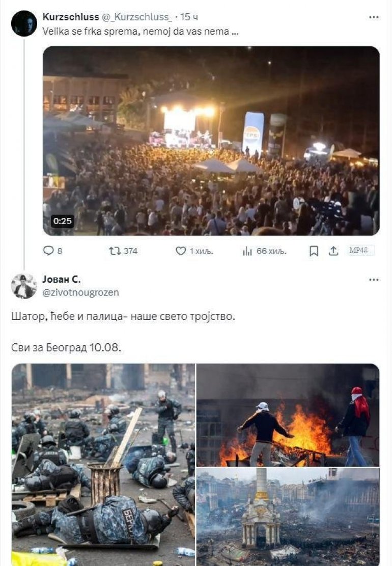Open the photo of the smoky monument square
The height and width of the screenshot is (566, 392).
pyautogui.click(x=288, y=517)
